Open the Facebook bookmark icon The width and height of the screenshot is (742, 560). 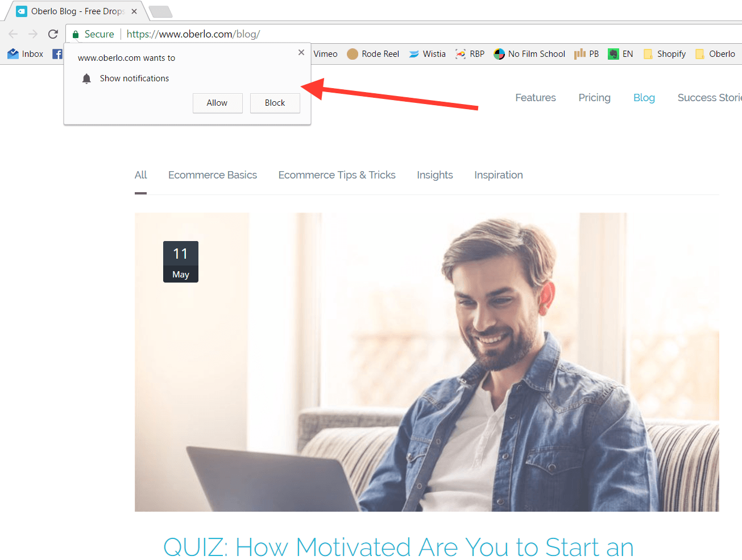point(57,54)
